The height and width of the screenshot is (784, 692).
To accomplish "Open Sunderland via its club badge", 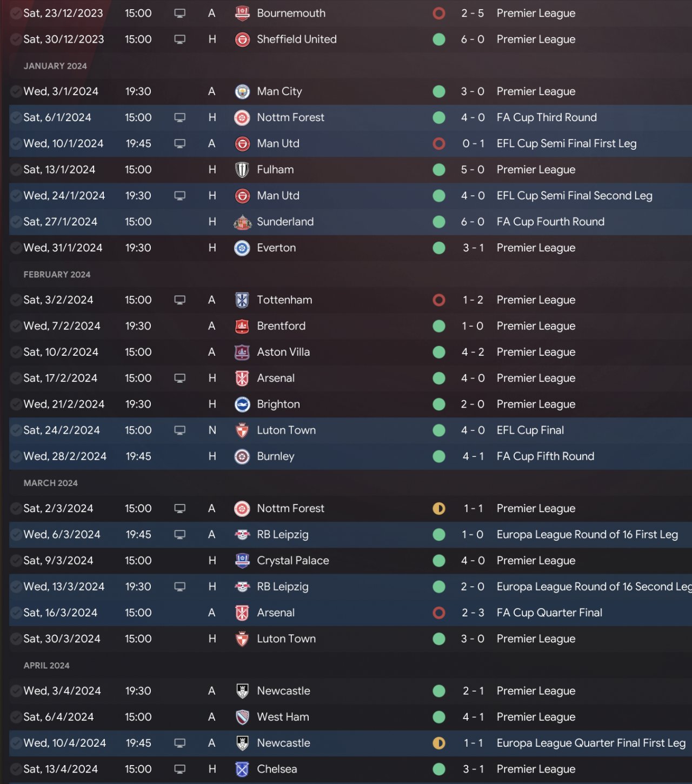I will point(242,222).
